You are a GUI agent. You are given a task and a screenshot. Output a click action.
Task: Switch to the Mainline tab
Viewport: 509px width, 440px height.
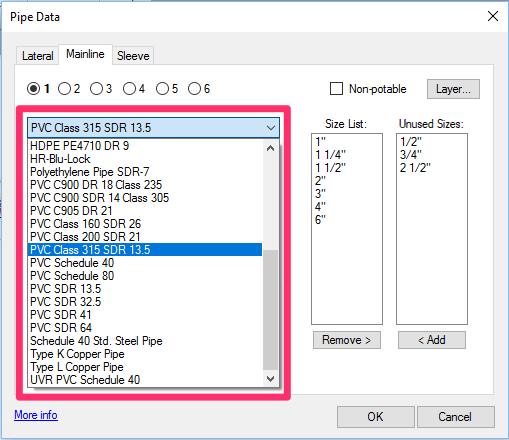pyautogui.click(x=85, y=54)
